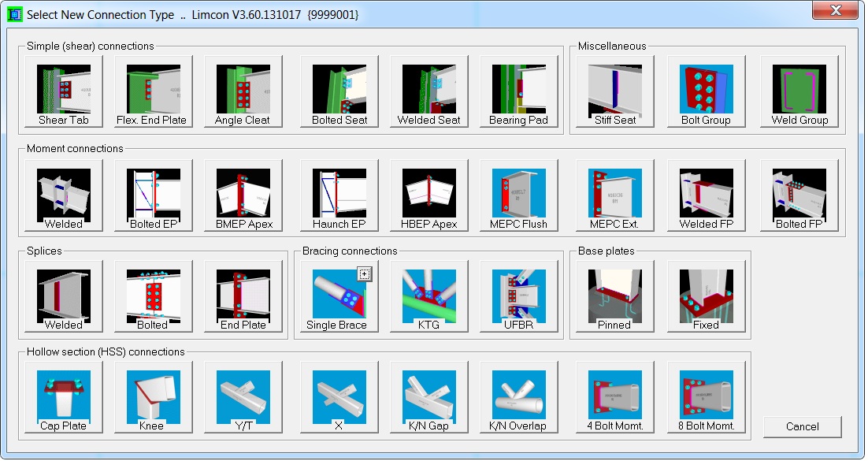Select Bolted FP moment connection
The height and width of the screenshot is (461, 868).
point(799,195)
